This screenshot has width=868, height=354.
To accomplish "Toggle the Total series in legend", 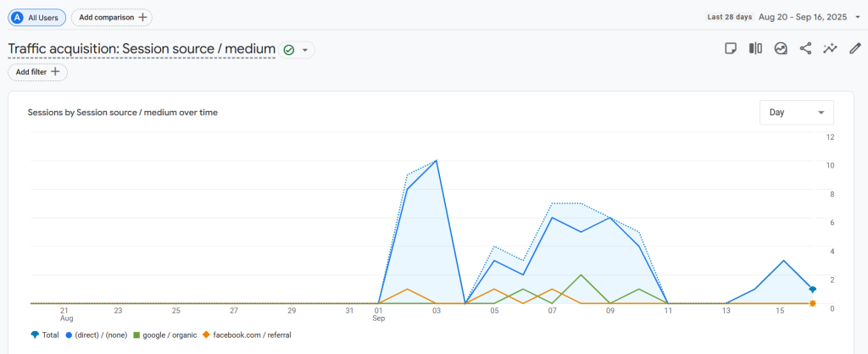I will 45,335.
